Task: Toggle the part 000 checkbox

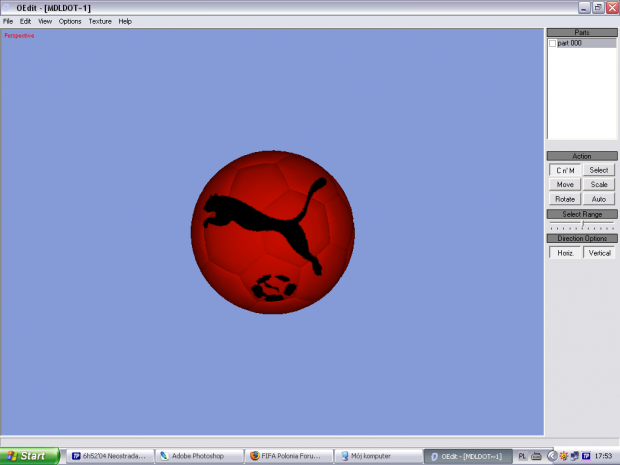Action: (x=552, y=43)
